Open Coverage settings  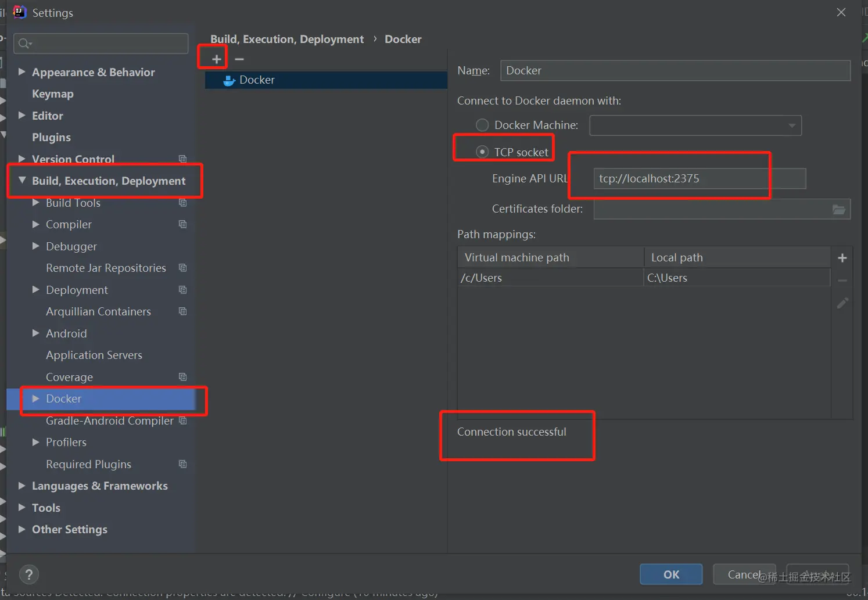(x=69, y=377)
